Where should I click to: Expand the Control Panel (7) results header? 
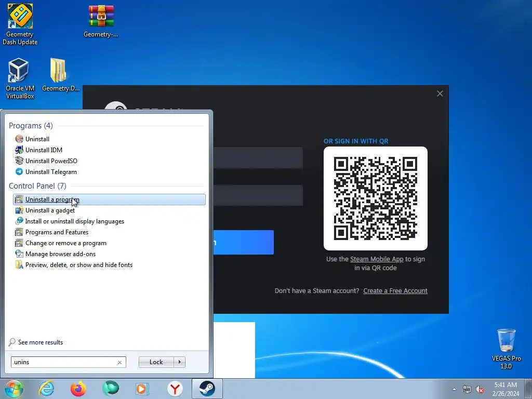[37, 186]
